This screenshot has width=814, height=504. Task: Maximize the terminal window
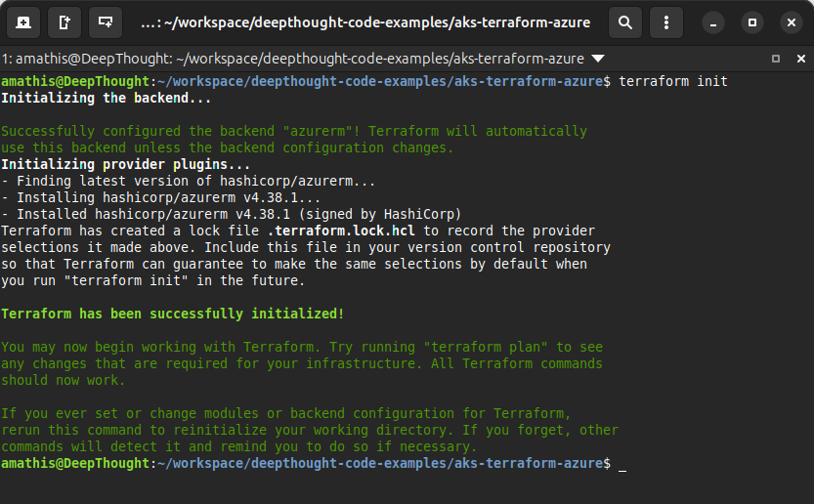752,22
